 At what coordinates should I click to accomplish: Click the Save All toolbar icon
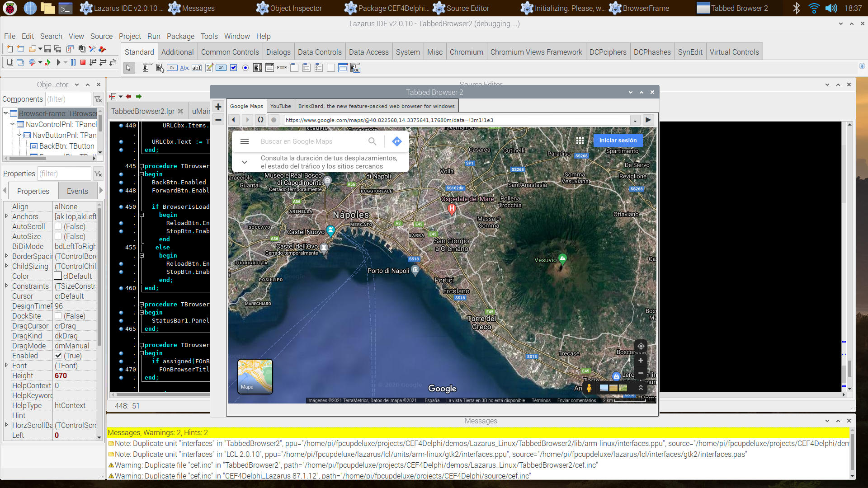coord(57,49)
